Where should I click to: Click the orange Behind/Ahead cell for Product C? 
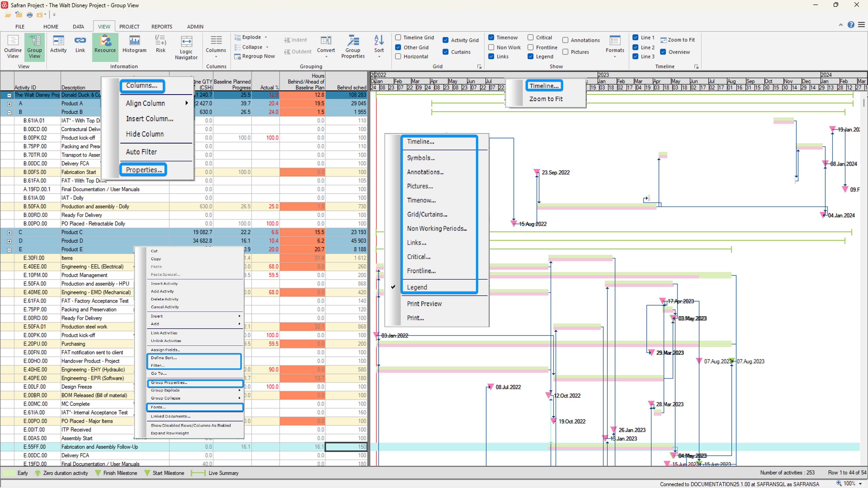[x=302, y=232]
